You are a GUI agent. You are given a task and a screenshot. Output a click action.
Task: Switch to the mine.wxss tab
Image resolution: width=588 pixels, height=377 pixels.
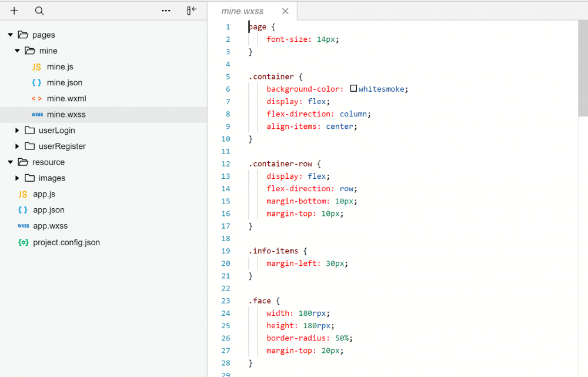[x=242, y=11]
